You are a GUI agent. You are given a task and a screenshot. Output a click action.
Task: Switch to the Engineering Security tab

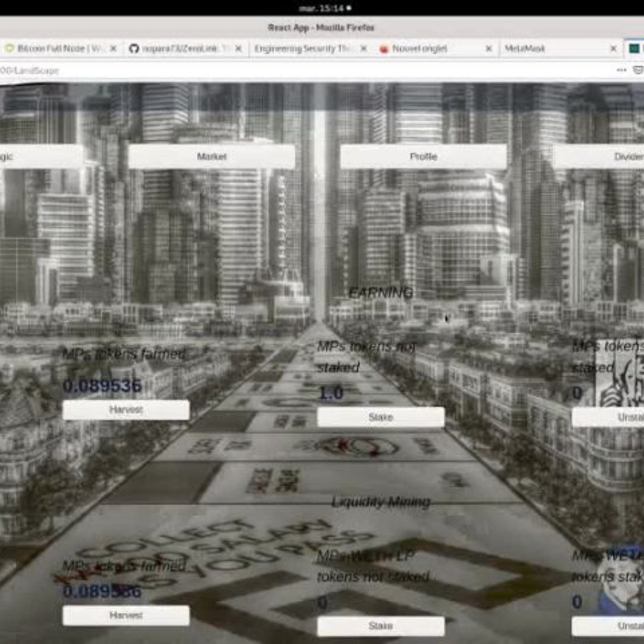click(x=304, y=48)
